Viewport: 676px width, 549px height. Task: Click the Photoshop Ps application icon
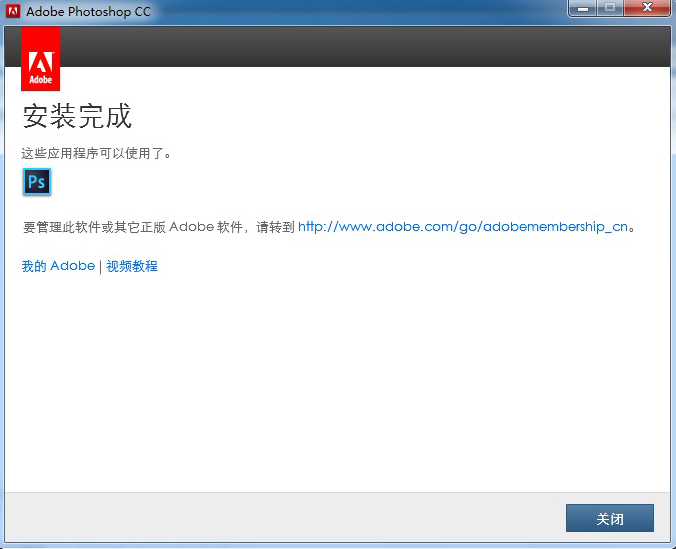37,182
